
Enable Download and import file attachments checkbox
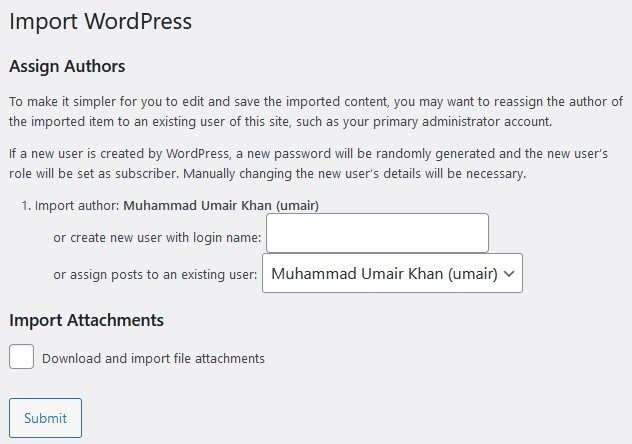click(22, 357)
